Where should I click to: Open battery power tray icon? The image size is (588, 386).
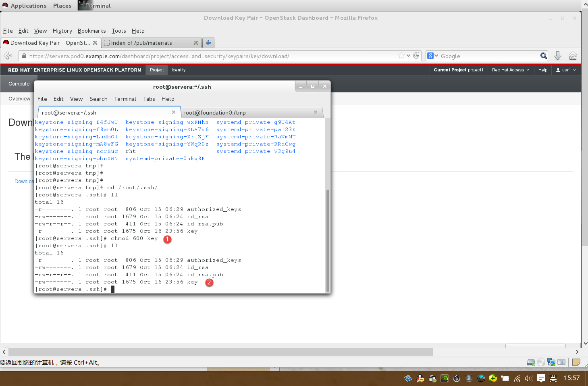click(505, 378)
